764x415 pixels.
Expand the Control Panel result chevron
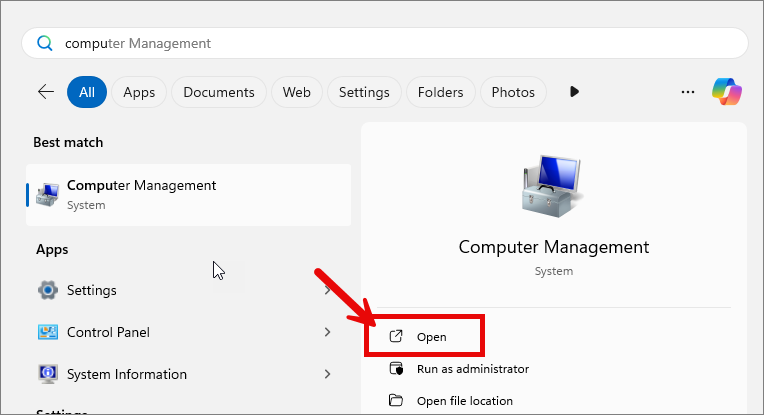point(327,332)
